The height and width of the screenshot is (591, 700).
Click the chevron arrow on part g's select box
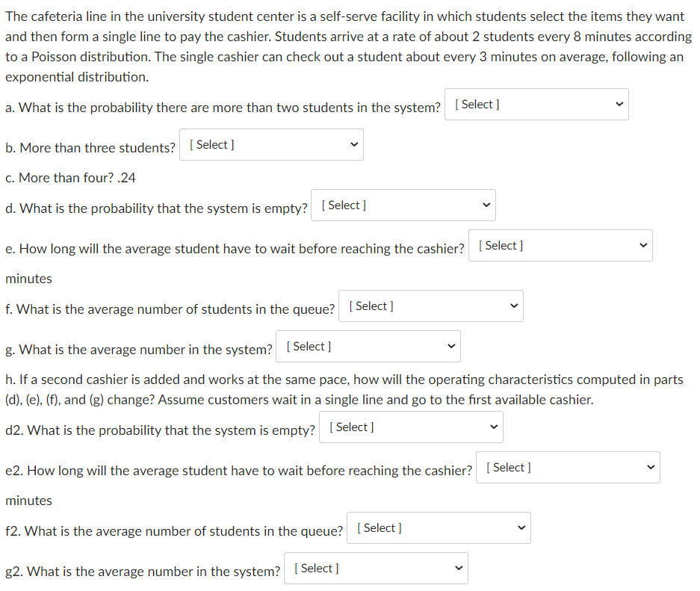450,347
